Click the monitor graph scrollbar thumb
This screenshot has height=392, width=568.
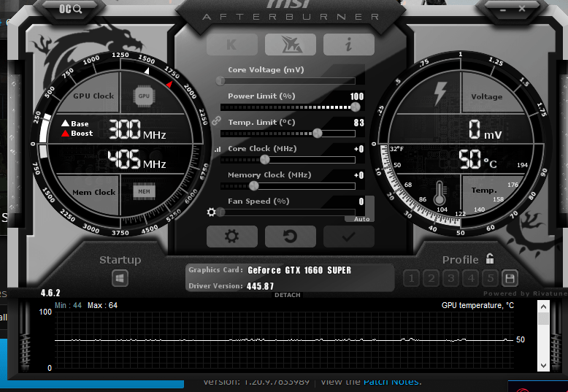pyautogui.click(x=543, y=318)
